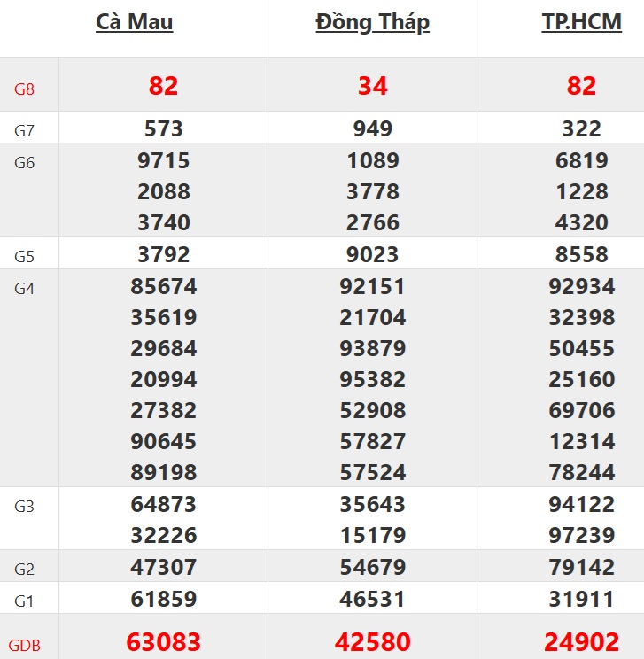Click the G2 result 54679
This screenshot has height=659, width=644.
coord(372,567)
